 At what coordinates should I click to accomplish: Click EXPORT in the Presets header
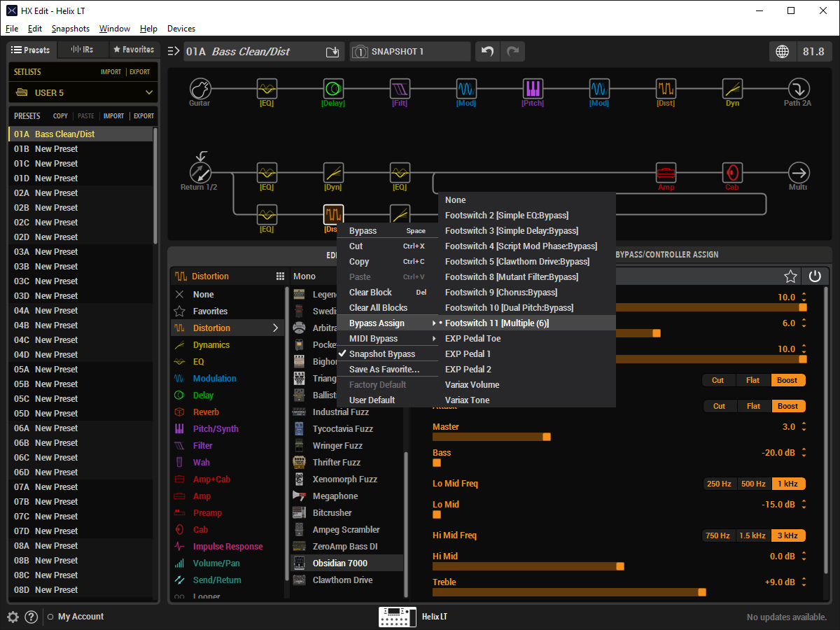tap(143, 116)
